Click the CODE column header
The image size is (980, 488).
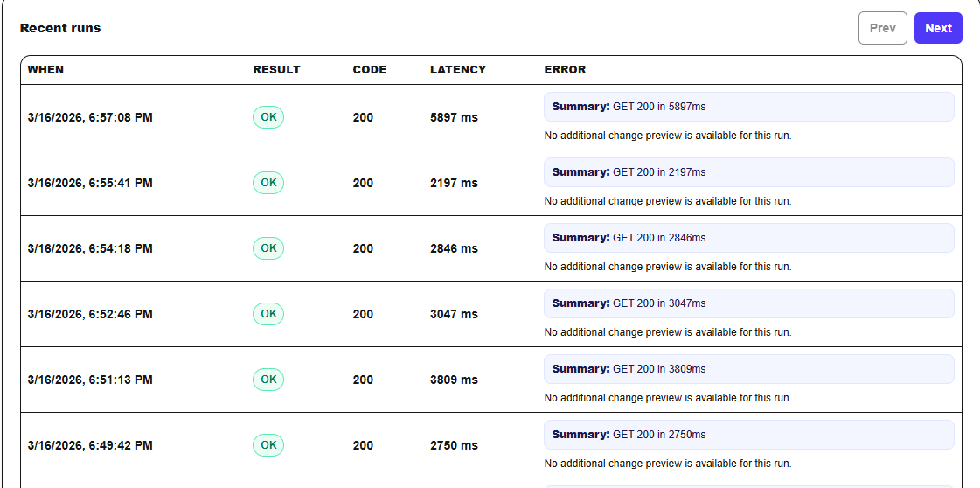[x=369, y=70]
